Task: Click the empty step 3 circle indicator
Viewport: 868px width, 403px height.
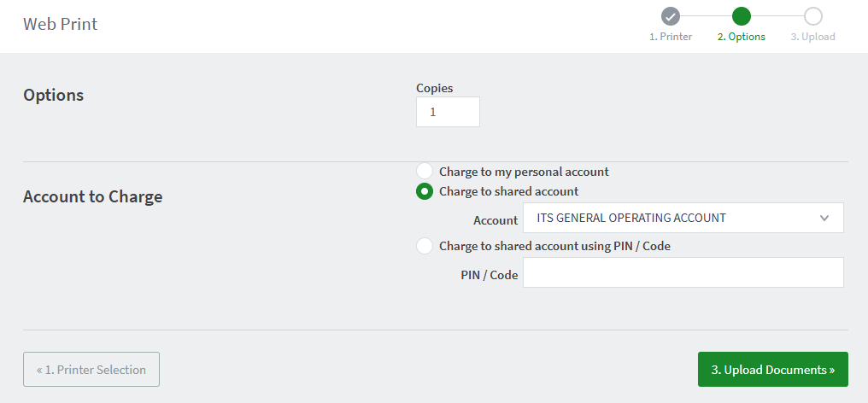Action: click(x=812, y=15)
